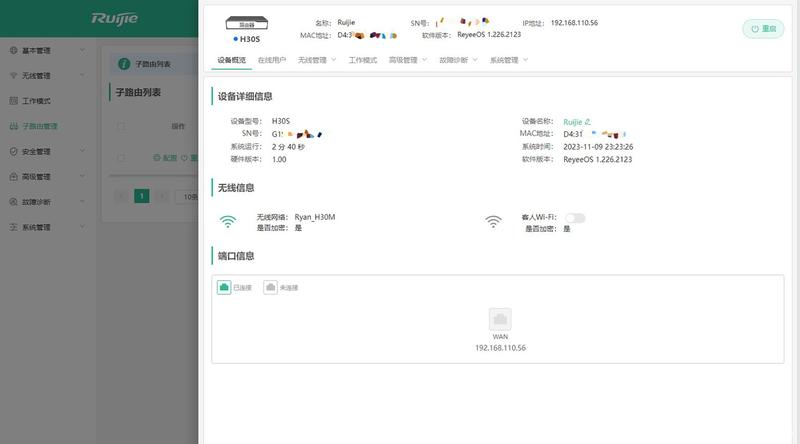Click the previous page arrow
This screenshot has height=444, width=800.
pyautogui.click(x=121, y=196)
